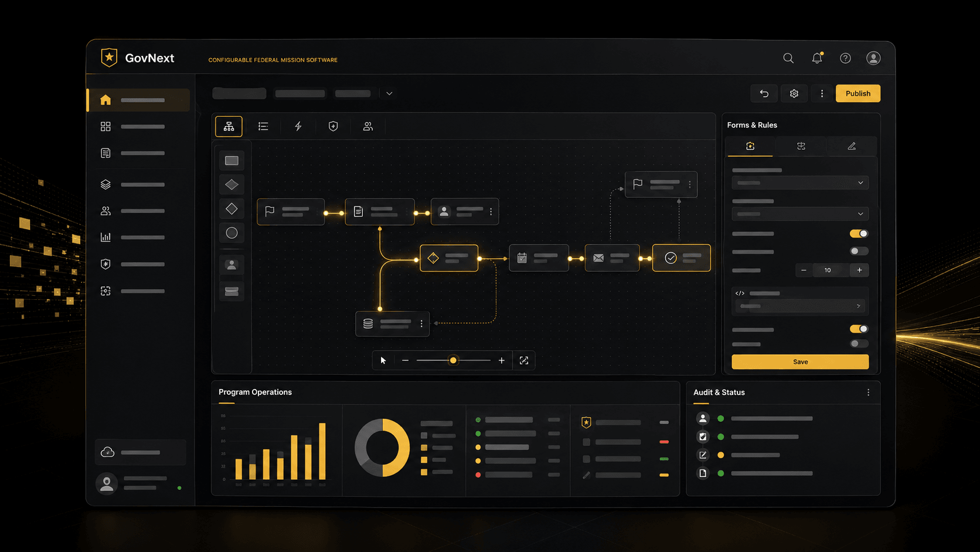Viewport: 980px width, 552px height.
Task: Expand the first dropdown in Forms & Rules
Action: coord(800,183)
